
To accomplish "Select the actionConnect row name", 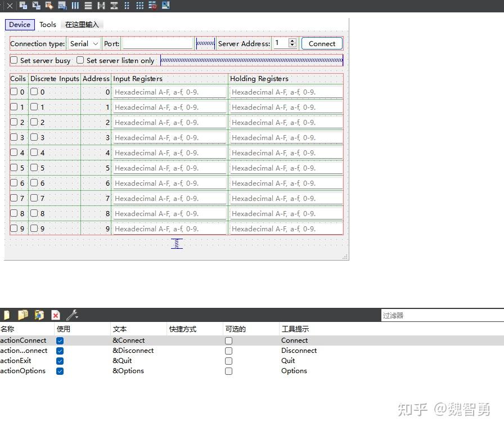I will [x=23, y=341].
